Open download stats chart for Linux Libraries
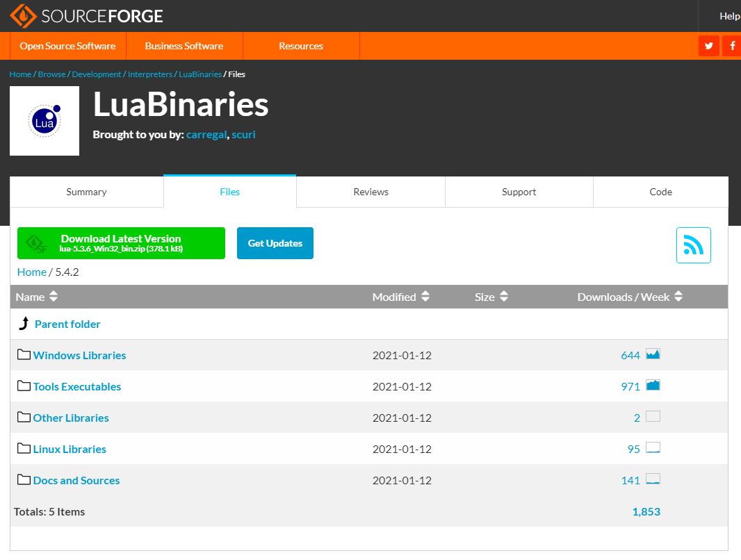741x560 pixels. (653, 447)
